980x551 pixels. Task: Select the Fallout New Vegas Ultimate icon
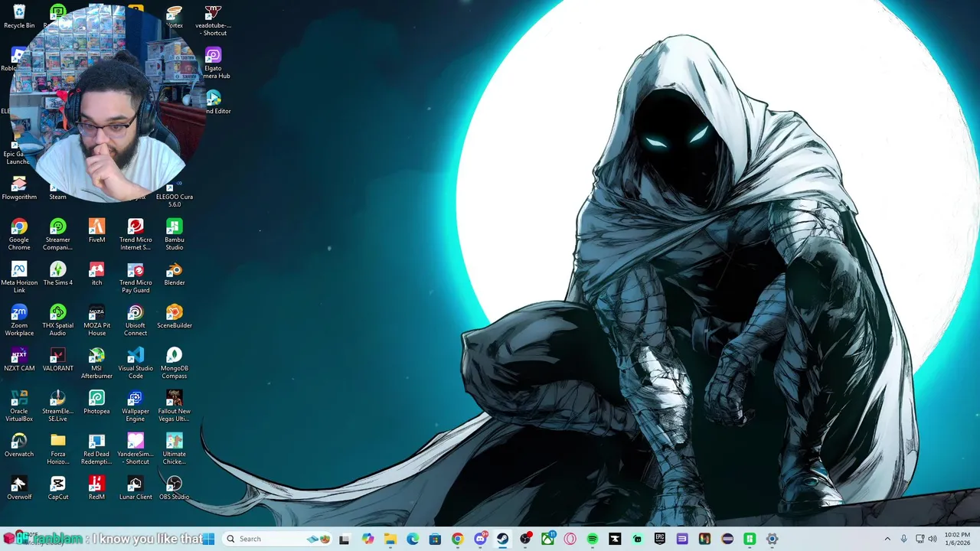coord(175,406)
